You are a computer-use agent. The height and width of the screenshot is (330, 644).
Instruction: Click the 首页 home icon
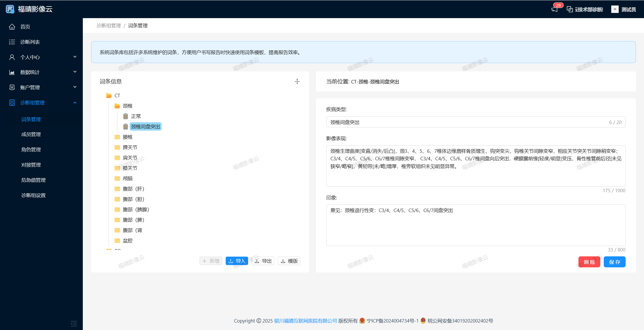pyautogui.click(x=12, y=27)
